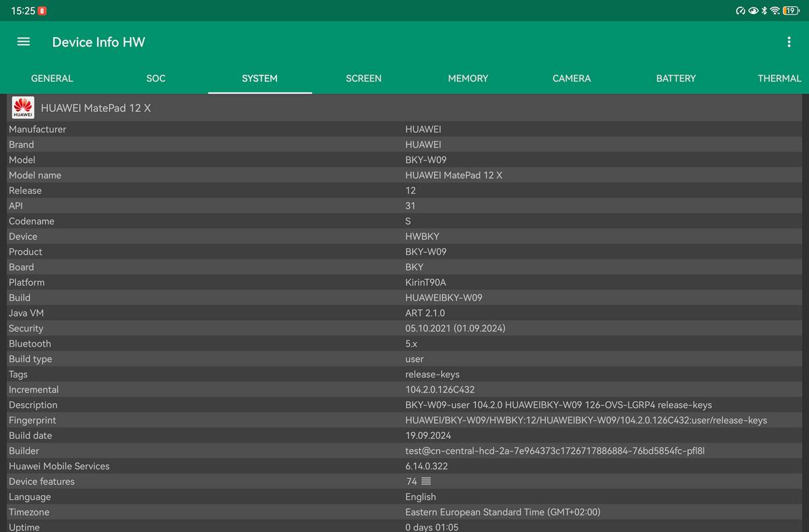Tap the Builder value text
This screenshot has height=532, width=809.
coord(555,451)
